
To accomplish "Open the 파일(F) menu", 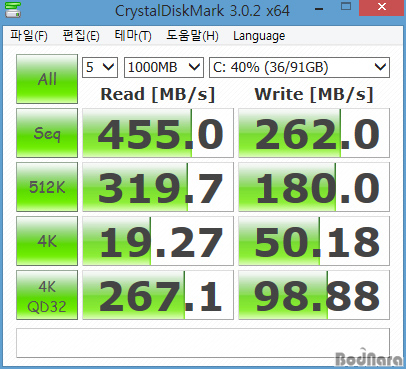I will pos(29,36).
